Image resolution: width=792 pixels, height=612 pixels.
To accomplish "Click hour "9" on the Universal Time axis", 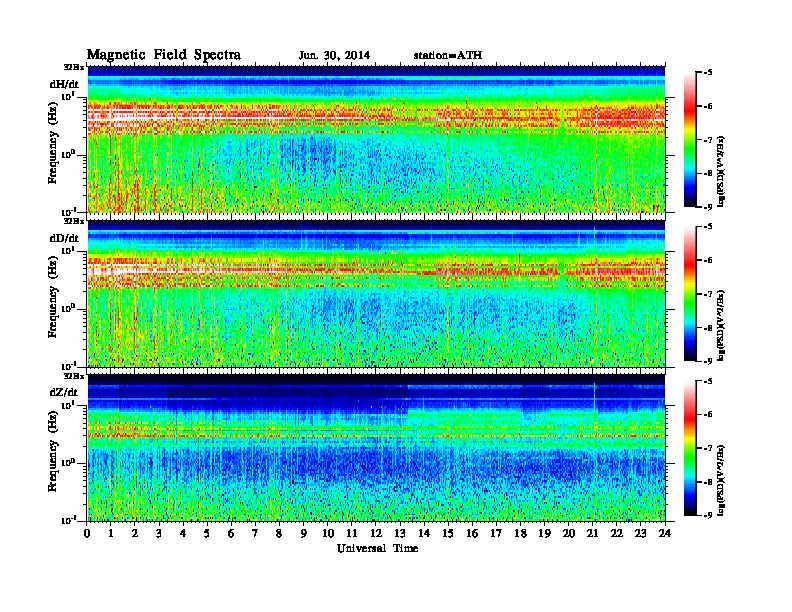I will pyautogui.click(x=304, y=534).
